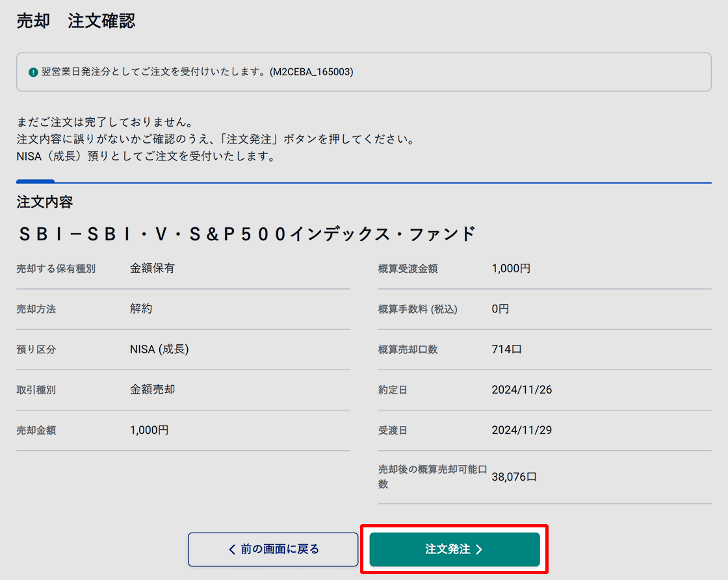This screenshot has width=728, height=580.
Task: Click the 売却後の概算売却可能口数 label
Action: point(432,477)
